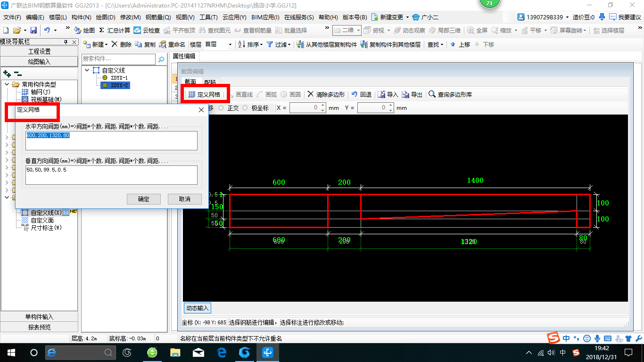Click the save floppy disk icon
The image size is (644, 362).
[x=33, y=30]
